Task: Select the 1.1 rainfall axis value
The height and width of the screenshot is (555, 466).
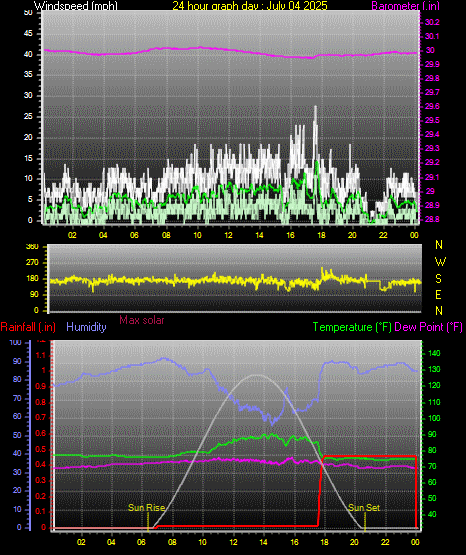Action: point(41,355)
